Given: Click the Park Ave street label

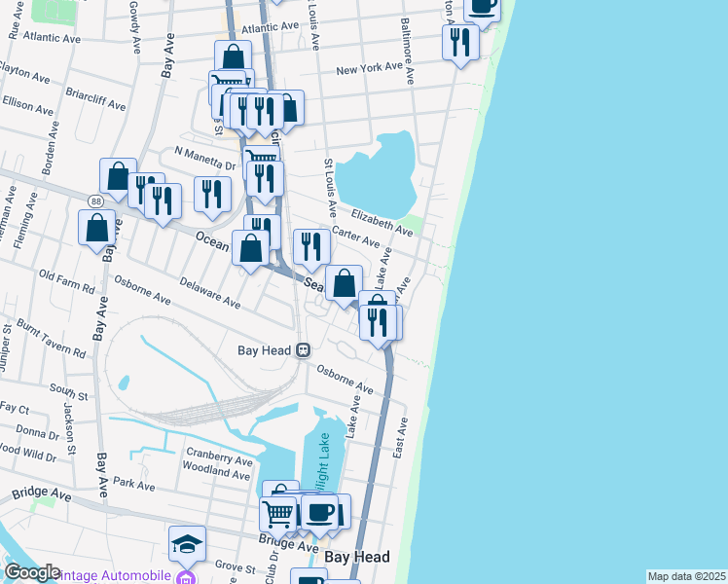Looking at the screenshot, I should [x=133, y=484].
